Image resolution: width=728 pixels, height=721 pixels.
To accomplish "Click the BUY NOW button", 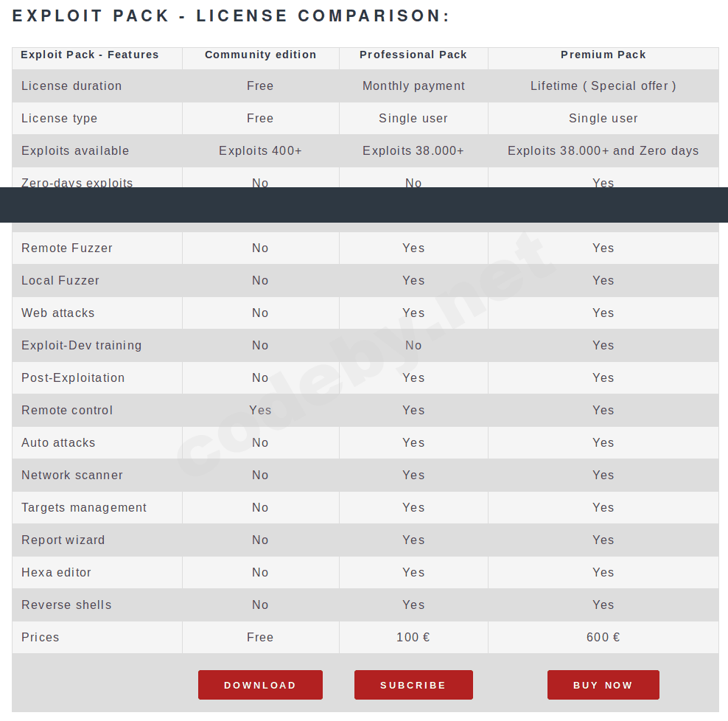I will 603,685.
